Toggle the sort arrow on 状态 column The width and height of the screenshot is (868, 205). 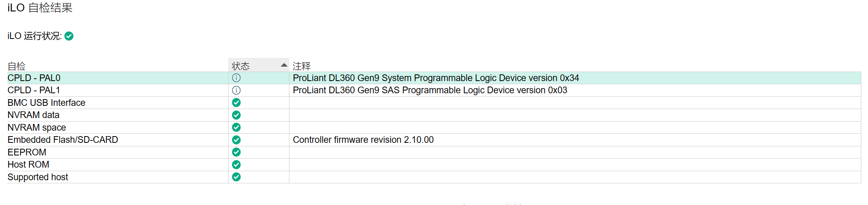pyautogui.click(x=284, y=65)
